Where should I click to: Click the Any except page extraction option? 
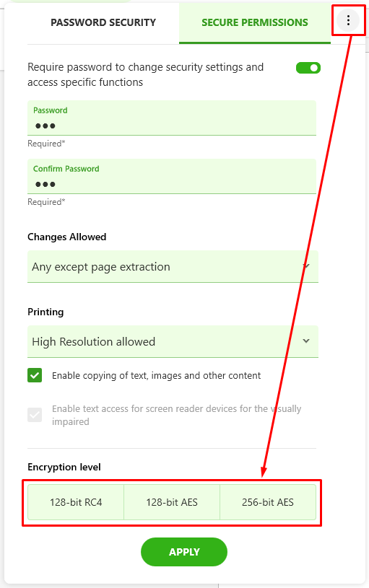tap(101, 267)
